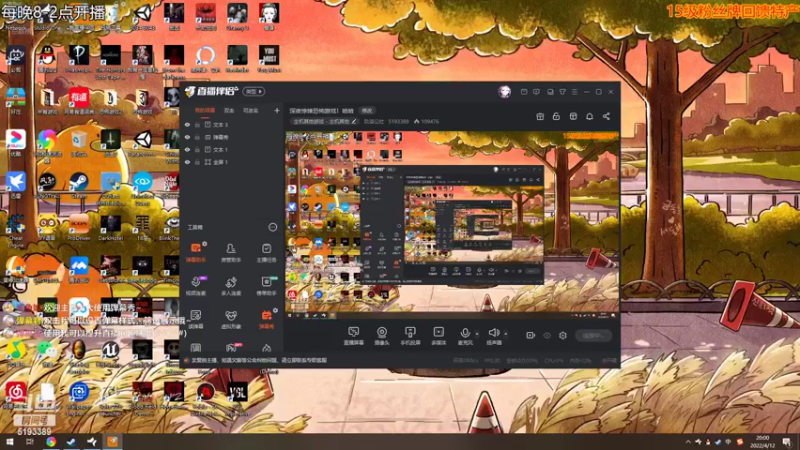Add a 手机投屏 phone mirroring source
Image resolution: width=800 pixels, height=450 pixels.
tap(410, 336)
